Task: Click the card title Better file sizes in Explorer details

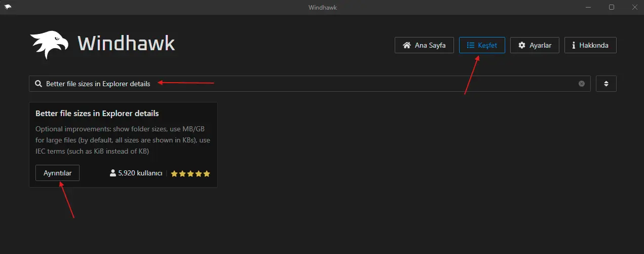Action: (97, 114)
